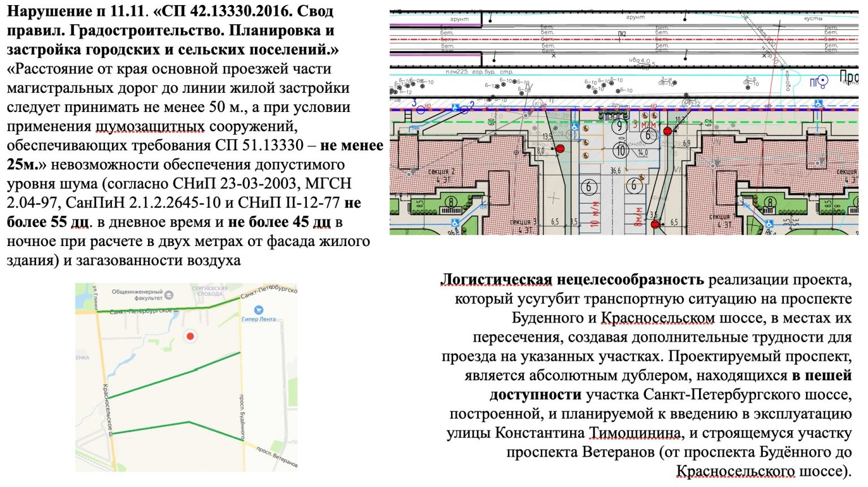Click the "просп. Будённого" street label on the map
The width and height of the screenshot is (868, 487).
tap(242, 417)
